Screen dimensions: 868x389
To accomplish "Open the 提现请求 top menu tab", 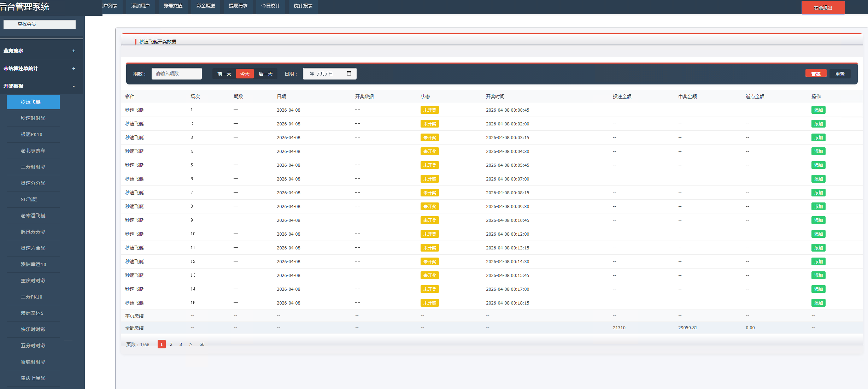I will click(238, 6).
